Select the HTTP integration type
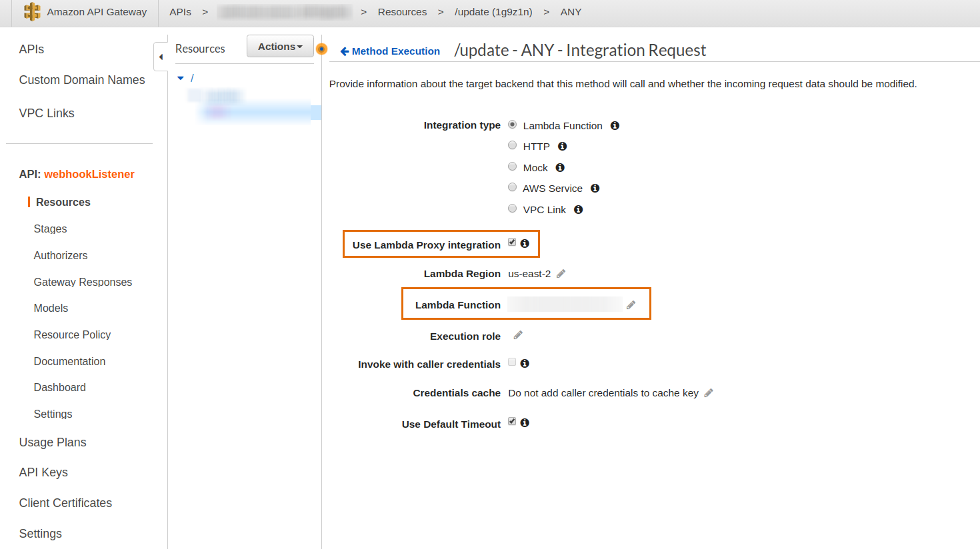 [512, 145]
